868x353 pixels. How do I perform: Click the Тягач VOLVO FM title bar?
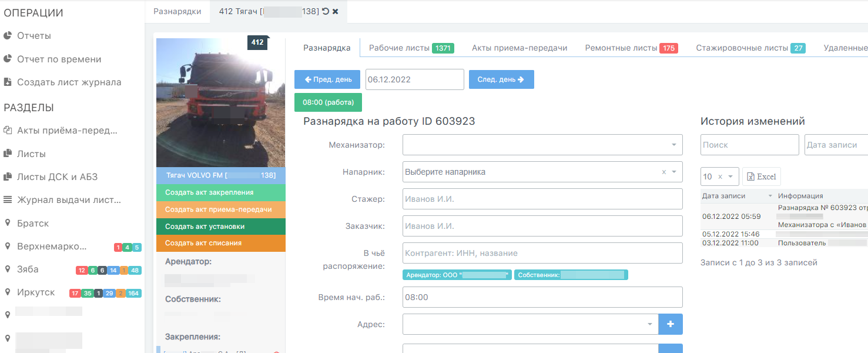[220, 175]
